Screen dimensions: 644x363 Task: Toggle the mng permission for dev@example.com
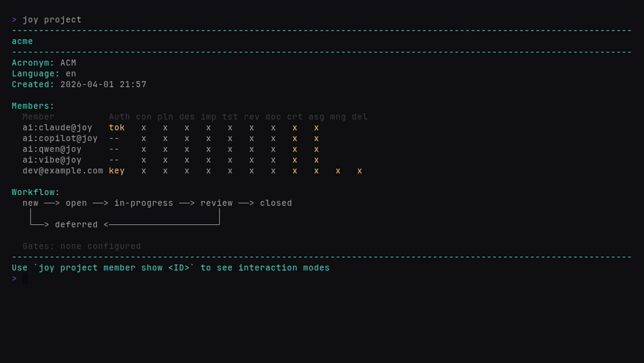338,170
